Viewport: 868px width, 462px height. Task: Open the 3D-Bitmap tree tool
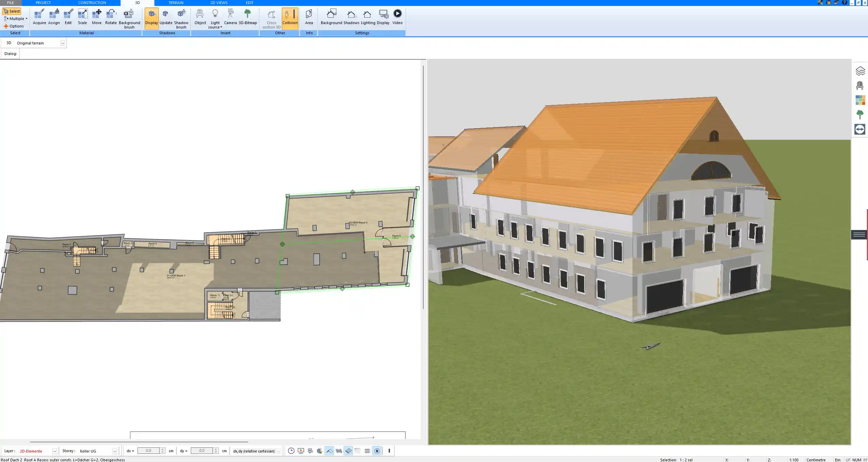(x=247, y=17)
